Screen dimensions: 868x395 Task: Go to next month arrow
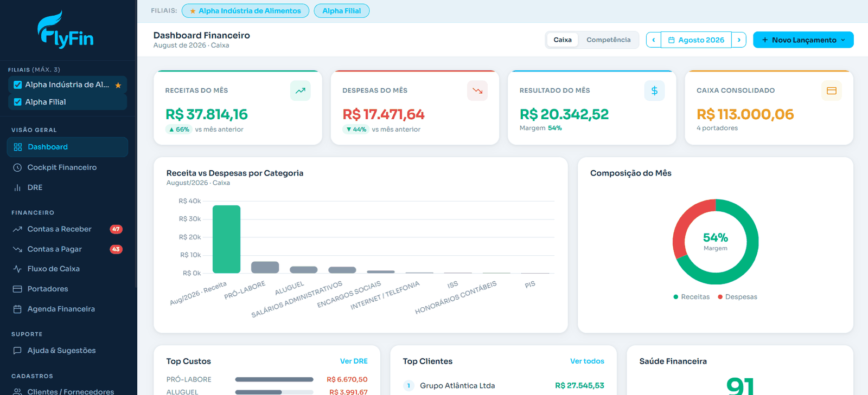tap(739, 40)
